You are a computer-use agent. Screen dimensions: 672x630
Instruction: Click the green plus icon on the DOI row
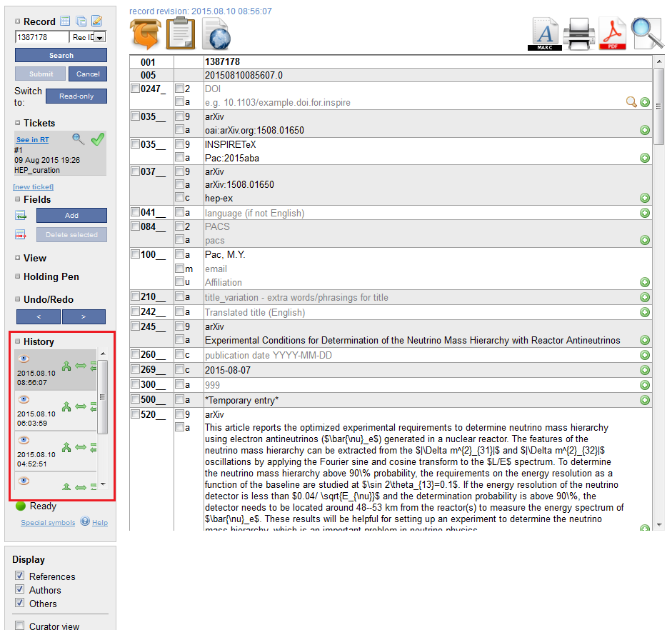point(645,102)
